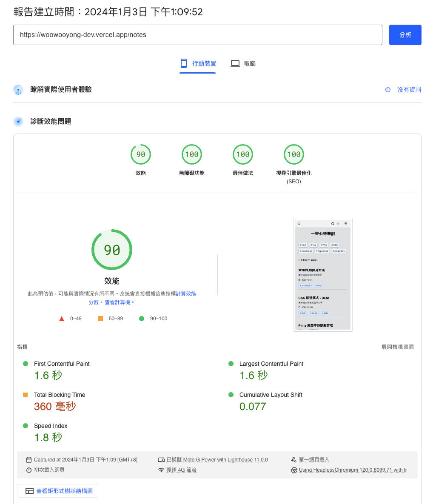This screenshot has width=433, height=504.
Task: Click the page screenshot thumbnail
Action: (x=322, y=275)
